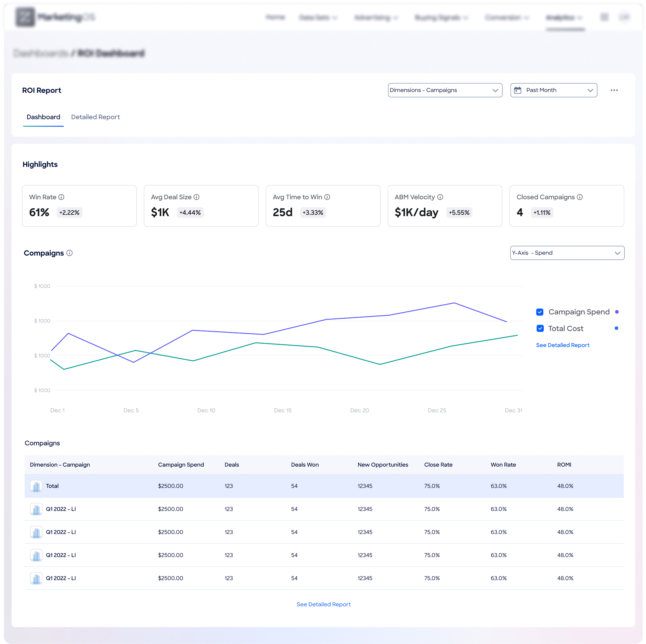This screenshot has height=644, width=646.
Task: Click the Campaign Spend purple legend dot
Action: pyautogui.click(x=617, y=312)
